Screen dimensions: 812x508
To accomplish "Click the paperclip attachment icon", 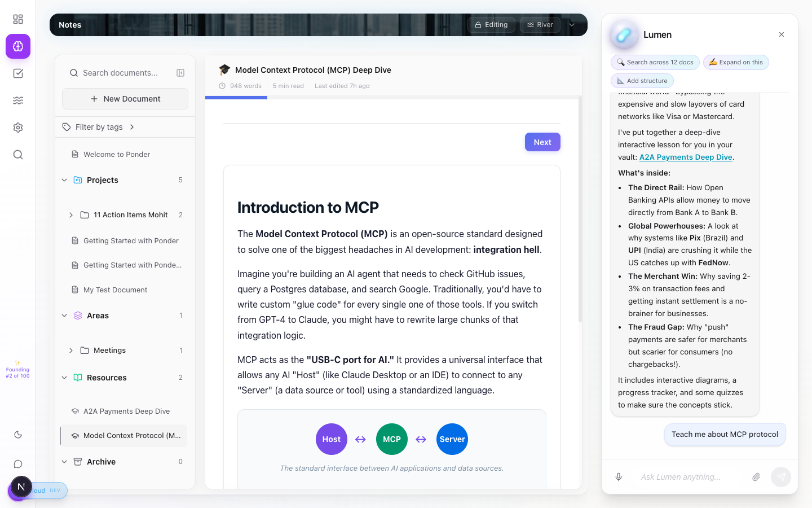I will (x=756, y=477).
